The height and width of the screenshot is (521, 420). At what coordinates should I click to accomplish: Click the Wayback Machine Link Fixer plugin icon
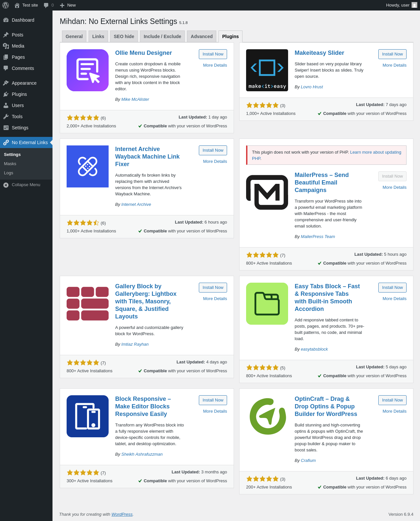coord(88,166)
